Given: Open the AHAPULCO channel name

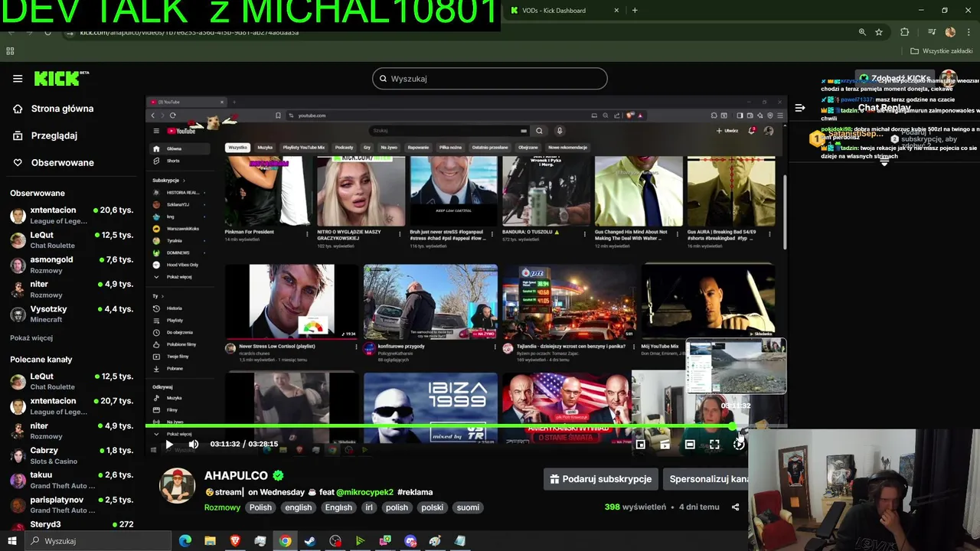Looking at the screenshot, I should pyautogui.click(x=237, y=476).
